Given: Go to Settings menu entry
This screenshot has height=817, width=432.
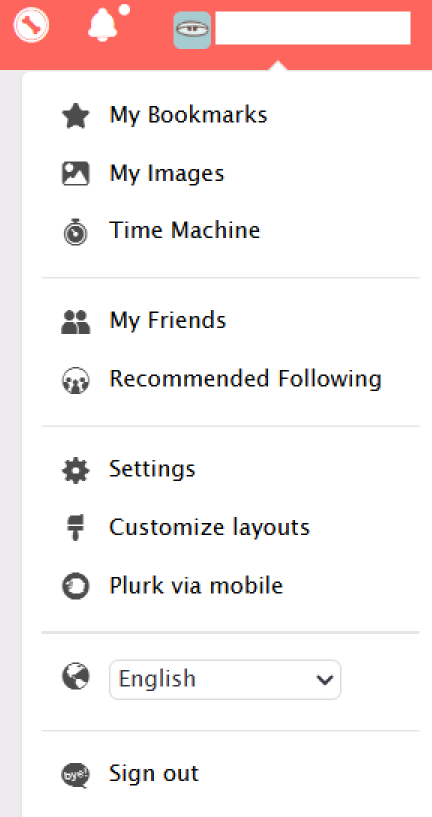Looking at the screenshot, I should [x=152, y=469].
